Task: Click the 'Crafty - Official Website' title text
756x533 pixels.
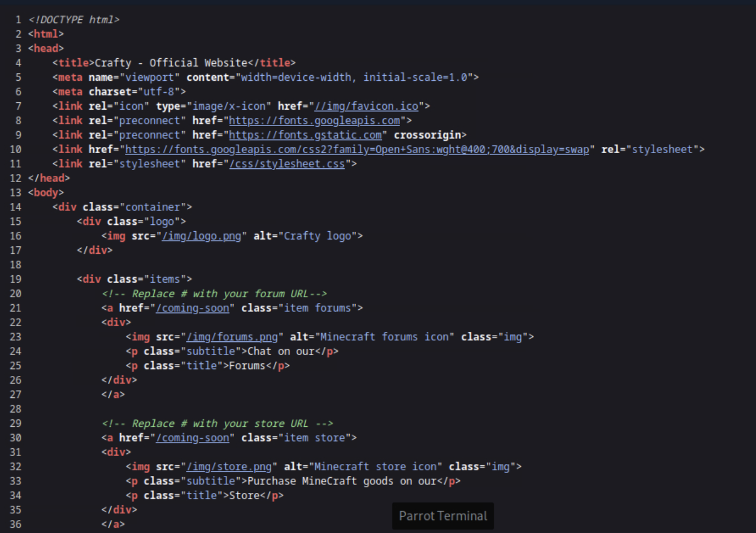Action: 171,63
